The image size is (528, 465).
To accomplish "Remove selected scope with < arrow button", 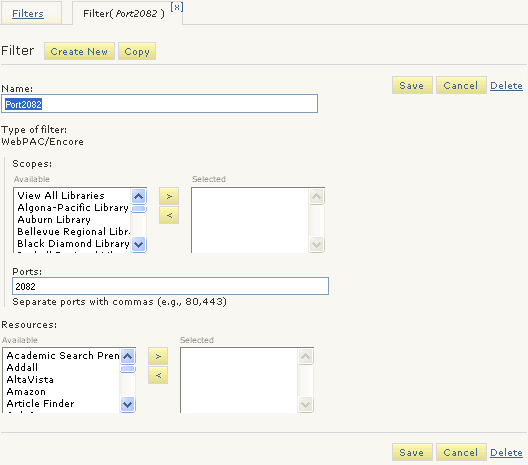I will 169,215.
